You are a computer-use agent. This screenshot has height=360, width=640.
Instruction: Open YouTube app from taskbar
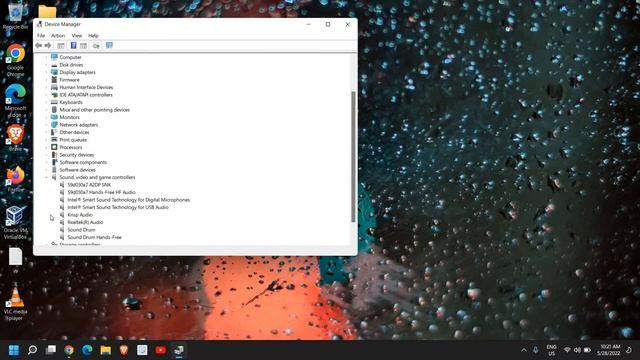coord(161,350)
